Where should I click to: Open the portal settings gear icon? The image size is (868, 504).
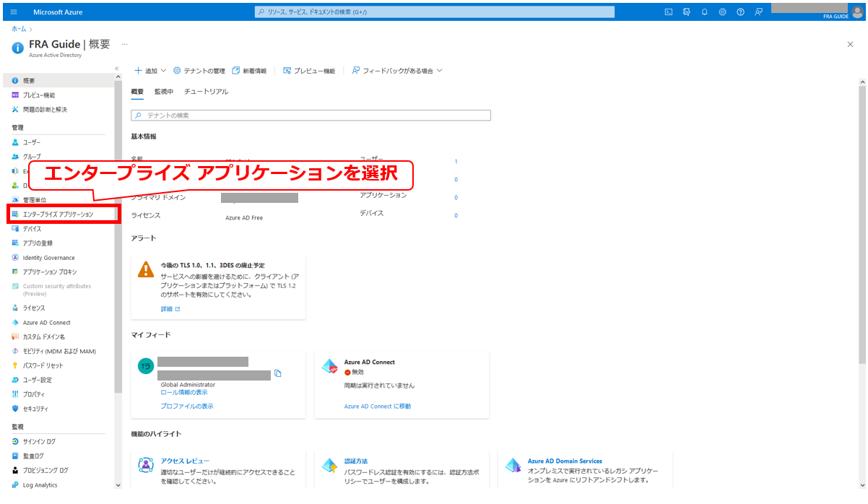tap(723, 12)
